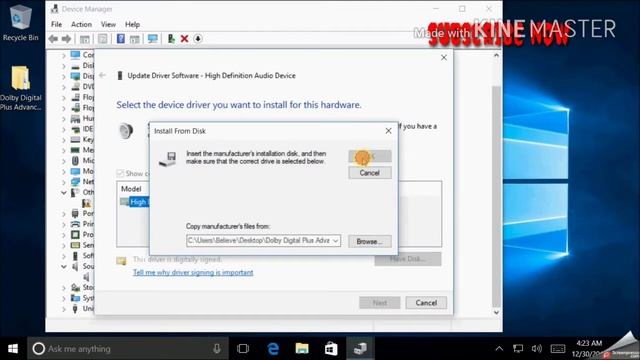Click the back arrow in Update Driver wizard
This screenshot has width=640, height=360.
pos(102,76)
